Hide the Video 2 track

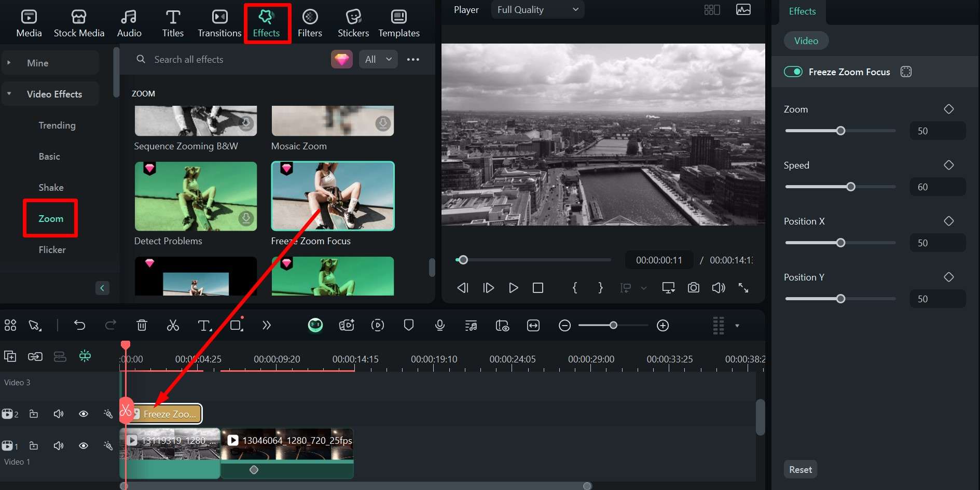83,414
